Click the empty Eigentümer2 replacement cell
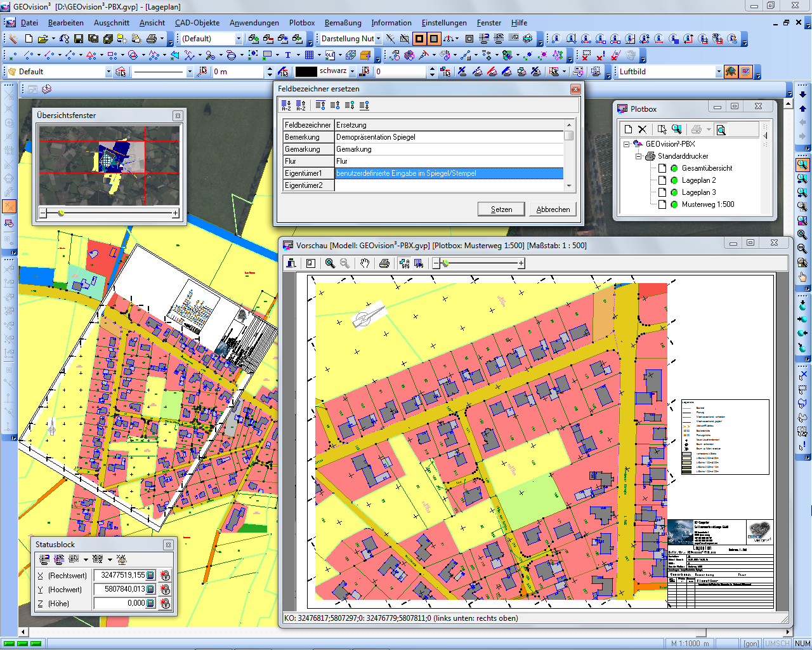This screenshot has width=812, height=650. pos(449,185)
